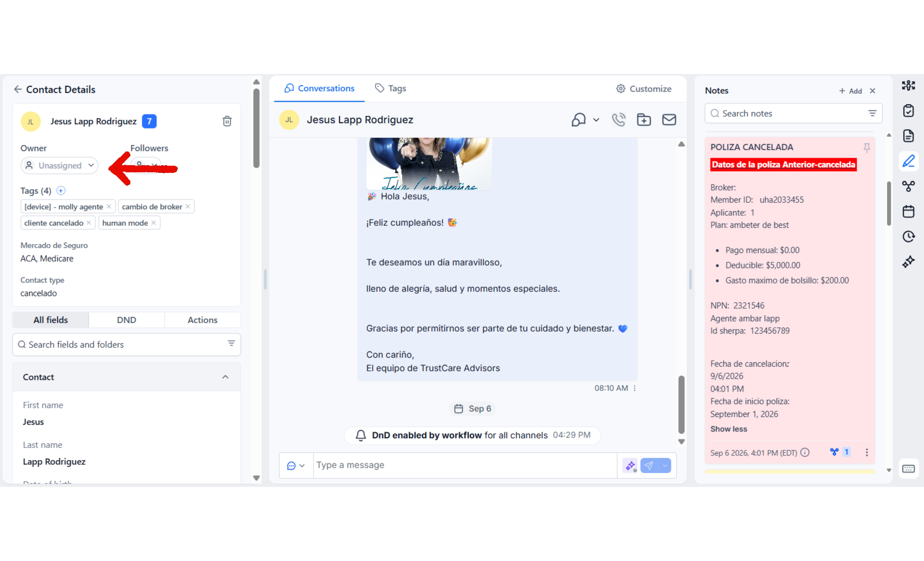924x561 pixels.
Task: Open the Documents icon in right sidebar
Action: click(x=909, y=136)
